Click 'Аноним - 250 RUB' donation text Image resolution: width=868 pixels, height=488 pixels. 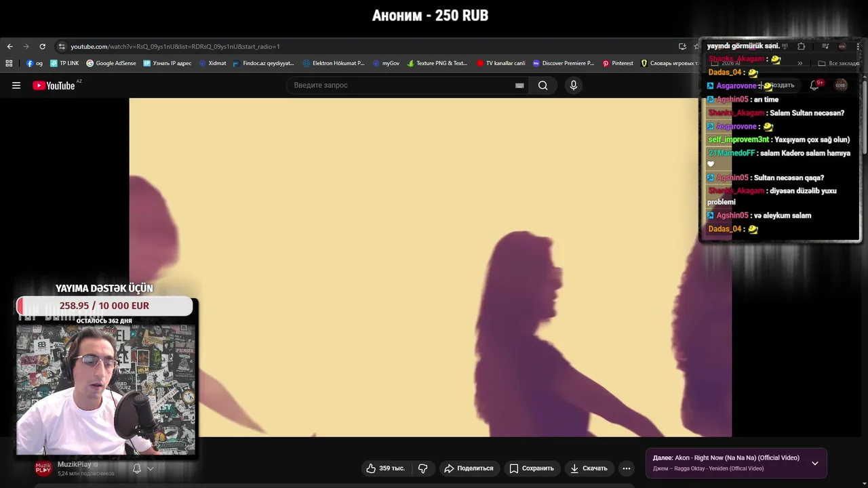(430, 16)
